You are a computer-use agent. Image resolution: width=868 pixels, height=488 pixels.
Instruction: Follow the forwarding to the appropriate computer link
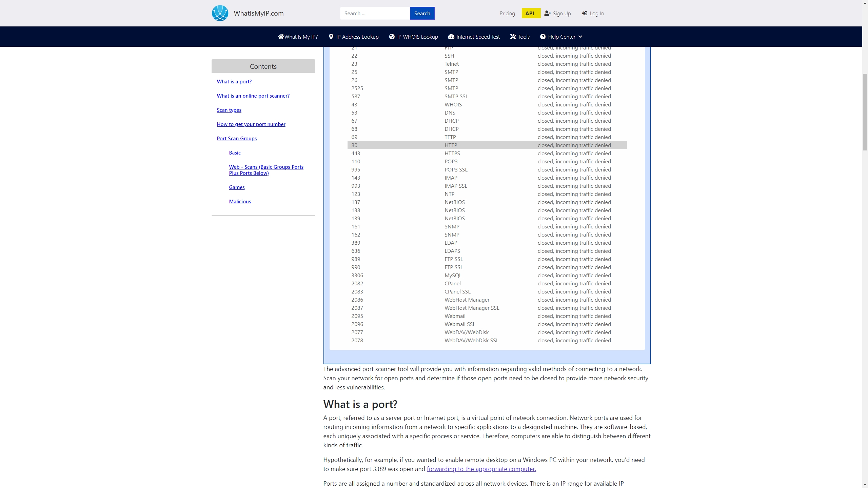[x=481, y=469]
